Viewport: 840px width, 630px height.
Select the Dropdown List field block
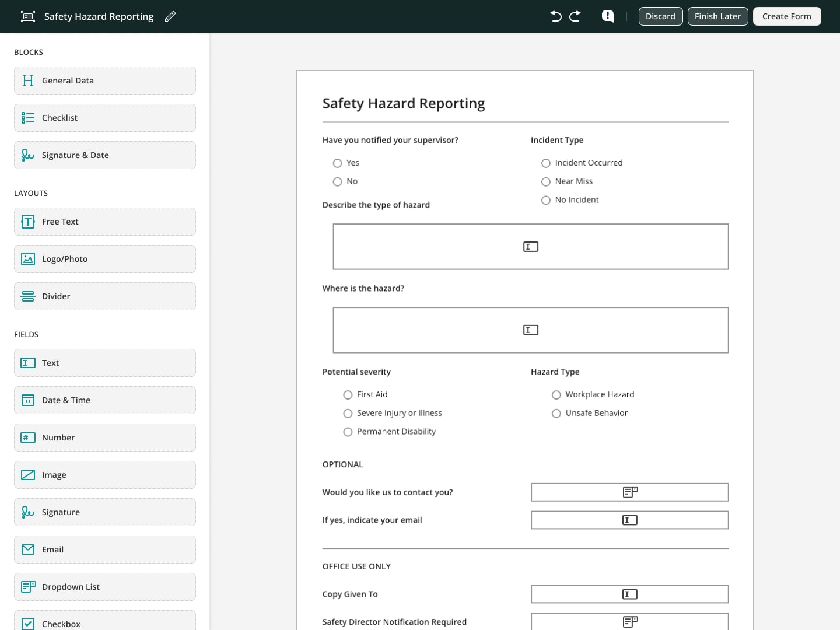pos(105,587)
